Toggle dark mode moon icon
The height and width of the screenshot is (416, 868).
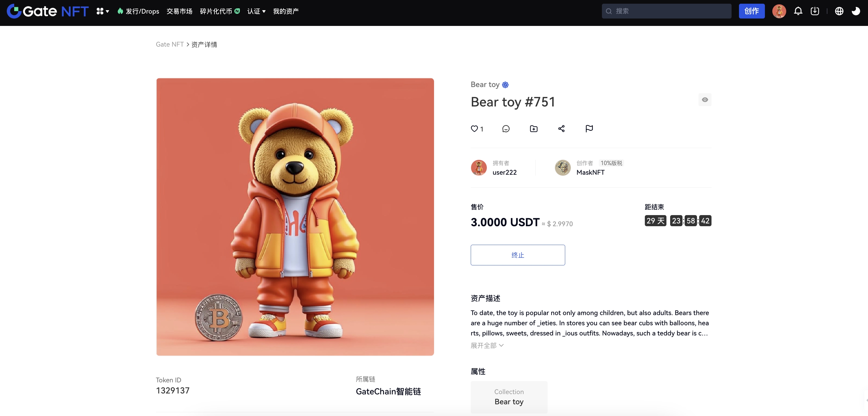856,11
